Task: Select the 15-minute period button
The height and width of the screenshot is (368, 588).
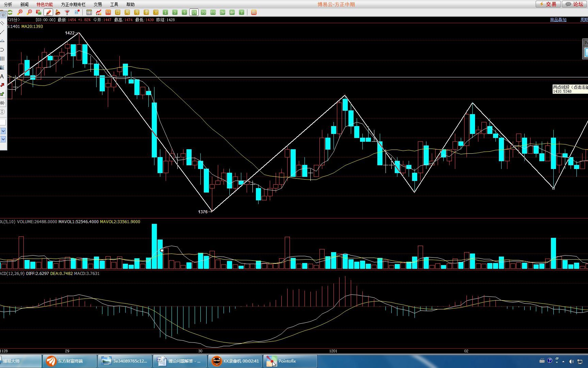Action: 194,12
